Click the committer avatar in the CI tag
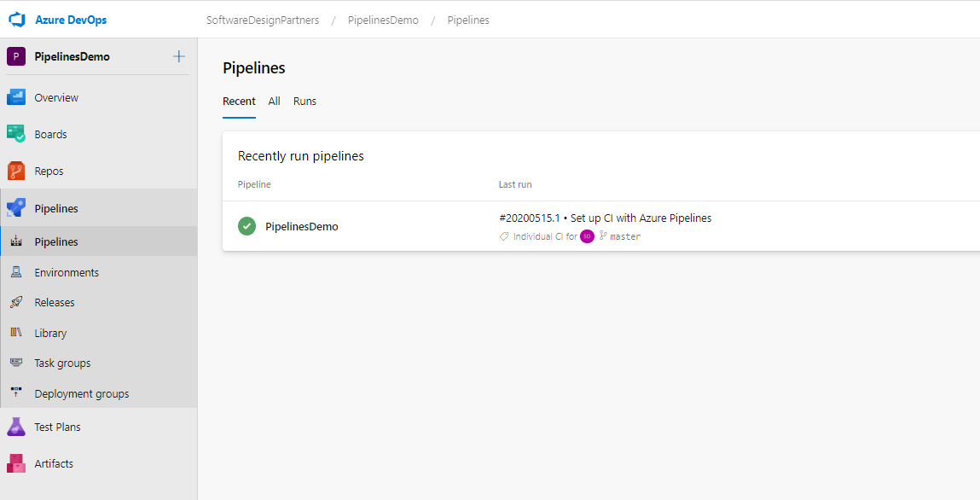 (x=586, y=236)
